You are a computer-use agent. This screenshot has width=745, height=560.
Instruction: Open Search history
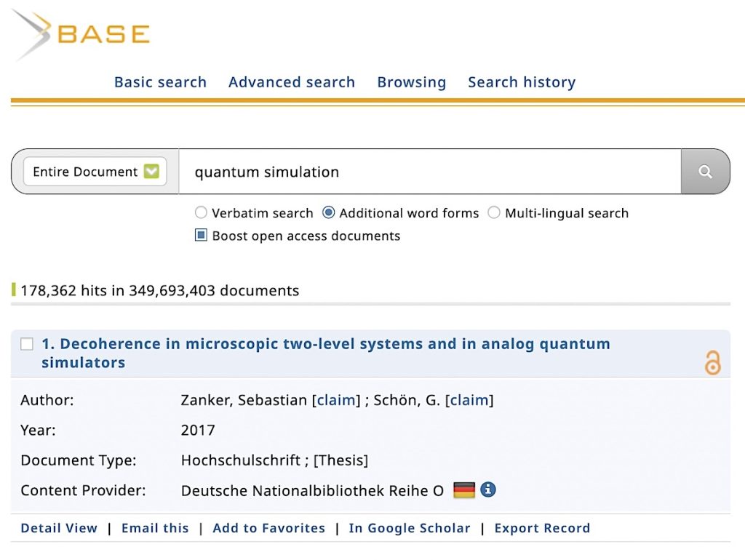click(x=522, y=82)
